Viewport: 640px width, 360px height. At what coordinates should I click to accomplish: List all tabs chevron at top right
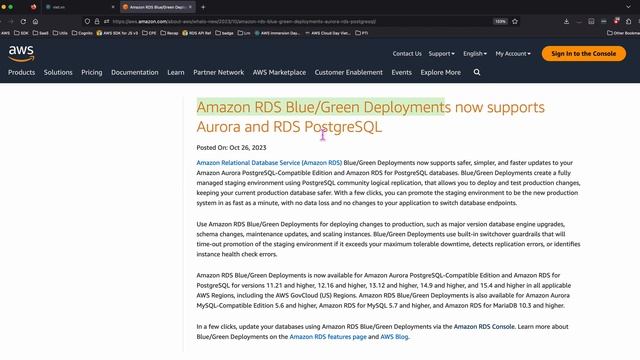pos(628,7)
